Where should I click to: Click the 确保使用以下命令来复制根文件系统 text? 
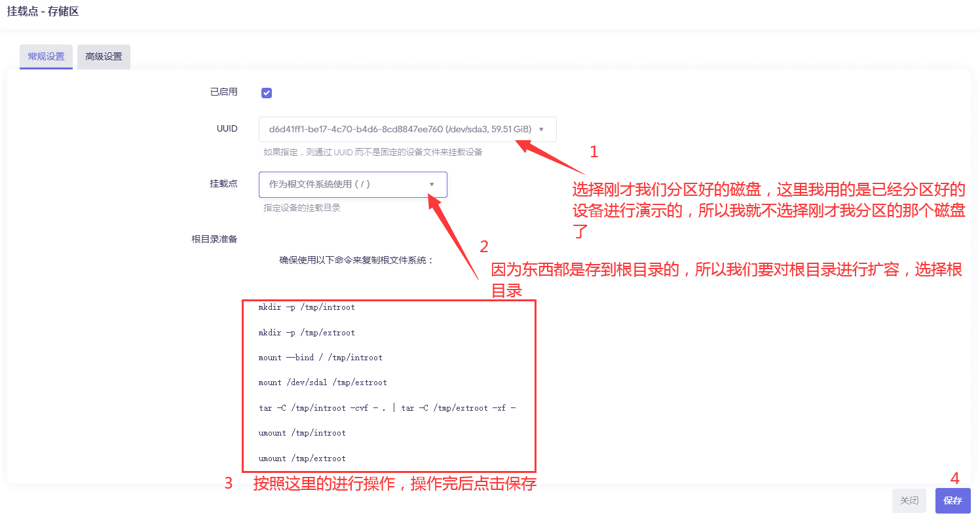pyautogui.click(x=356, y=260)
